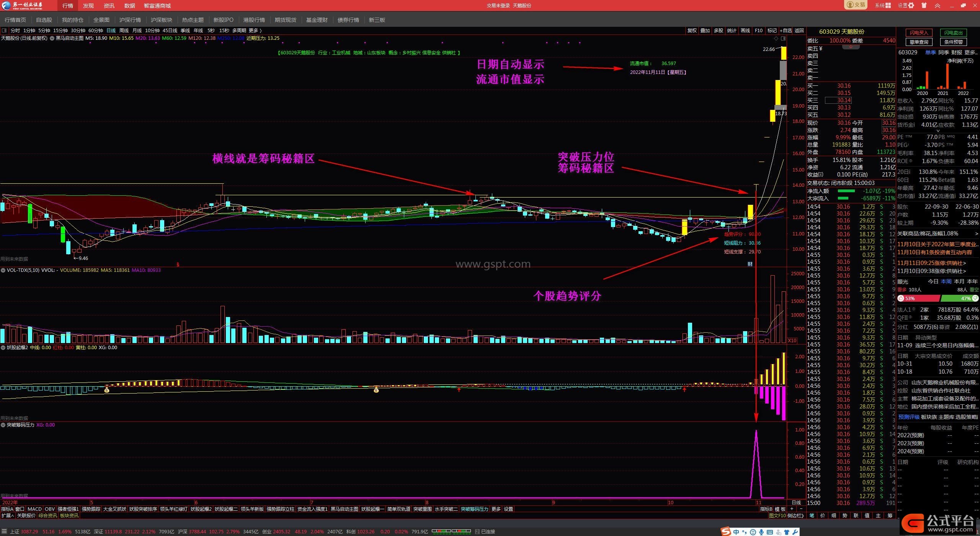Expand the finance panel 更多 link
The height and width of the screenshot is (536, 980).
coord(971,52)
